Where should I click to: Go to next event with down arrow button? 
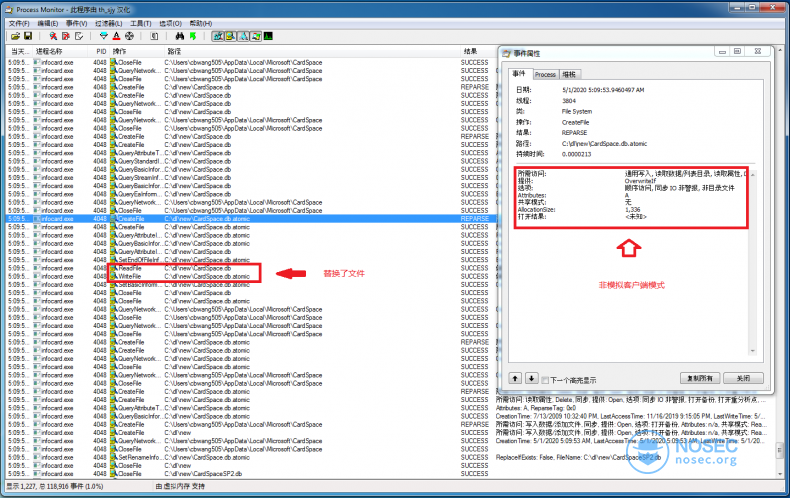click(x=532, y=379)
